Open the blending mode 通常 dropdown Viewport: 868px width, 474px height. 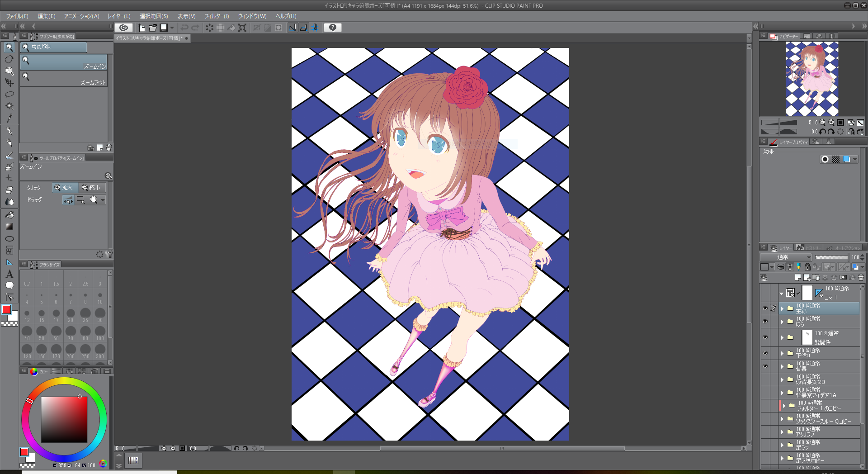(786, 257)
